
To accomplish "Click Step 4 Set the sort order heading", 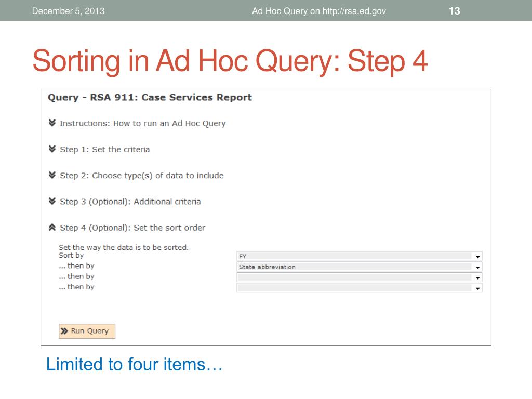I will pyautogui.click(x=132, y=228).
